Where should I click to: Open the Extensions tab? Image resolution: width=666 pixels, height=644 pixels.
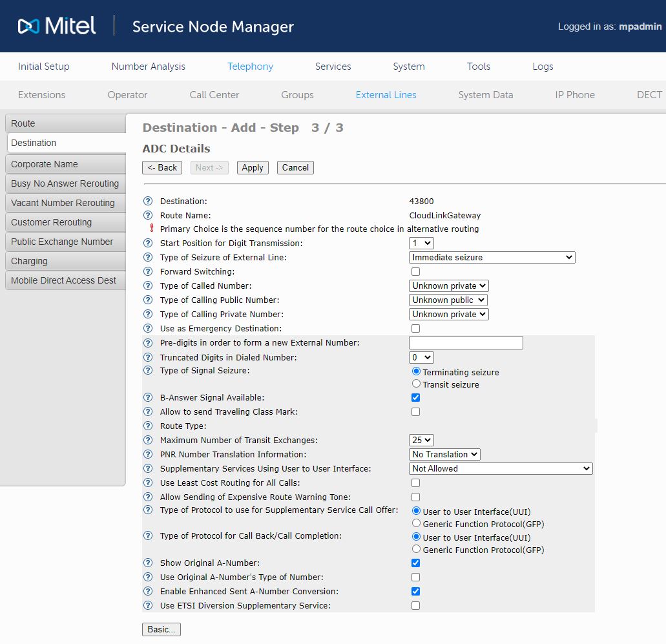click(x=41, y=95)
